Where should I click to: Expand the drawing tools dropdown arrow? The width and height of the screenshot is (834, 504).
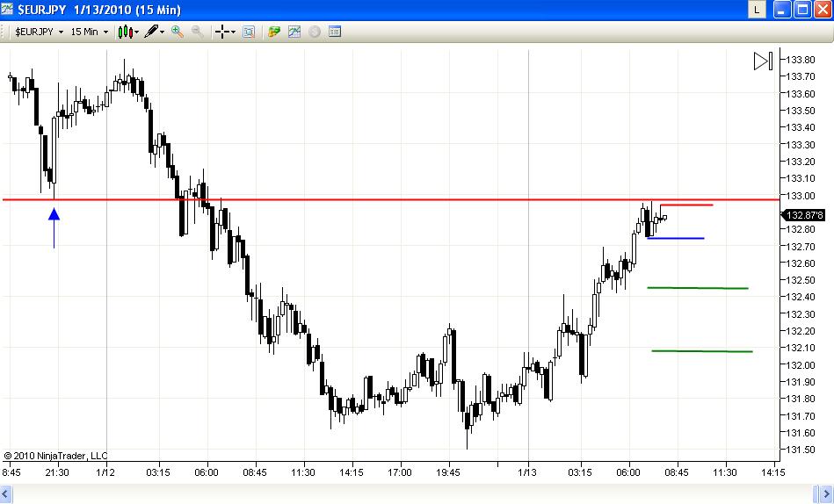[x=162, y=32]
